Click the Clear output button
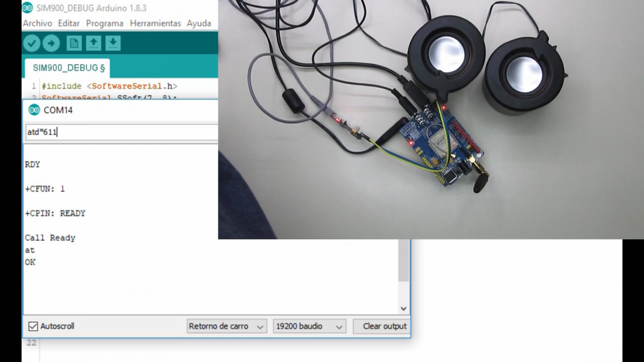Screen dimensions: 644x362 [384, 326]
